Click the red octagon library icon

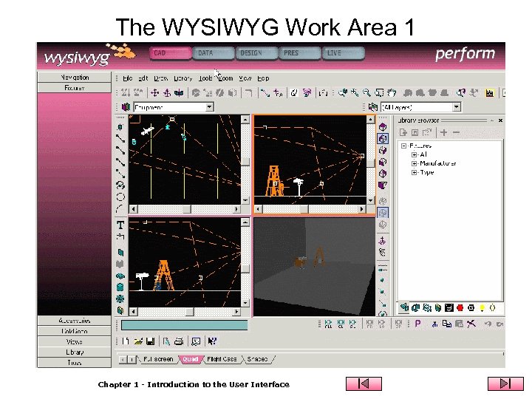(460, 307)
